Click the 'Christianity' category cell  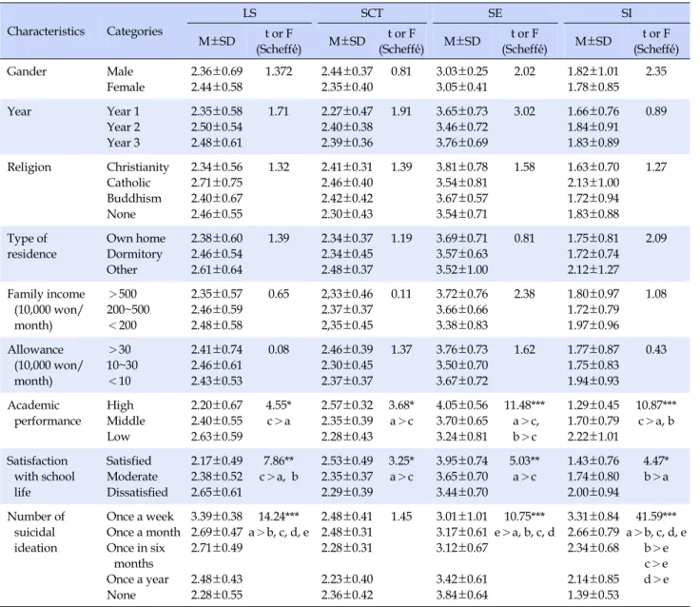[138, 167]
